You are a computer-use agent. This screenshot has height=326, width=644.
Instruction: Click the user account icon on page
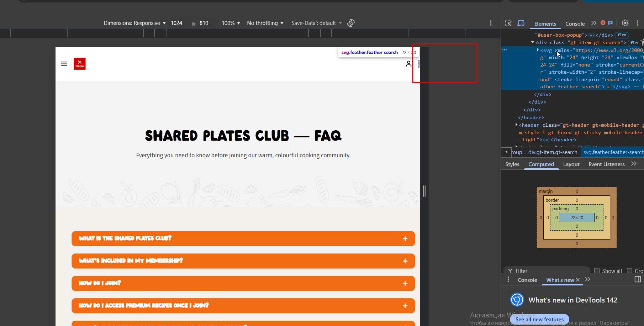pyautogui.click(x=408, y=64)
